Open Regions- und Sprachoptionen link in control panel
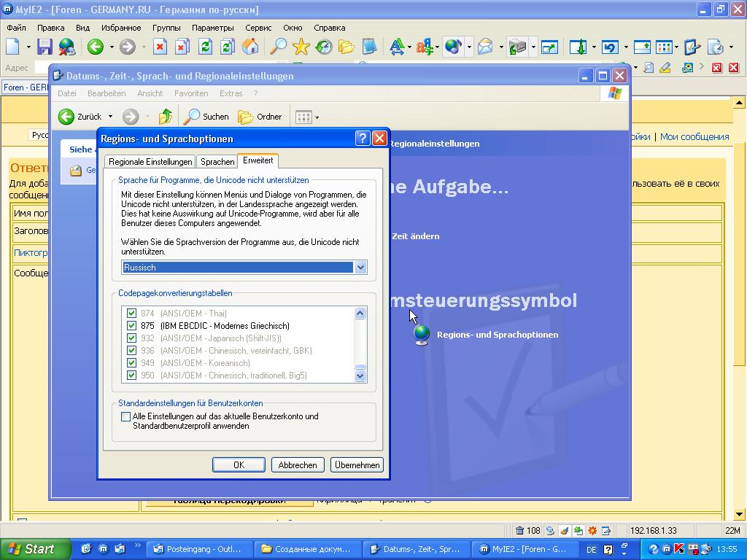Image resolution: width=747 pixels, height=560 pixels. coord(498,335)
